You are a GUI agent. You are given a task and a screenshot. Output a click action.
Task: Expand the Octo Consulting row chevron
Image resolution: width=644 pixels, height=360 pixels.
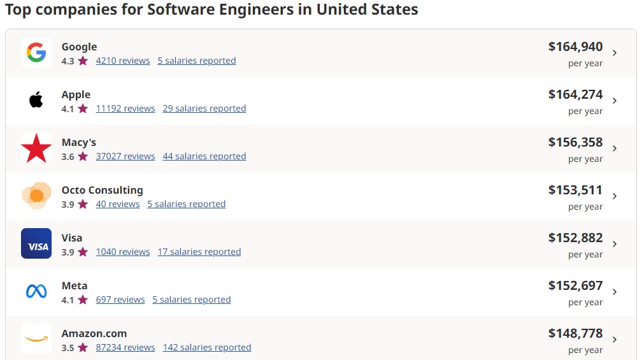coord(615,196)
